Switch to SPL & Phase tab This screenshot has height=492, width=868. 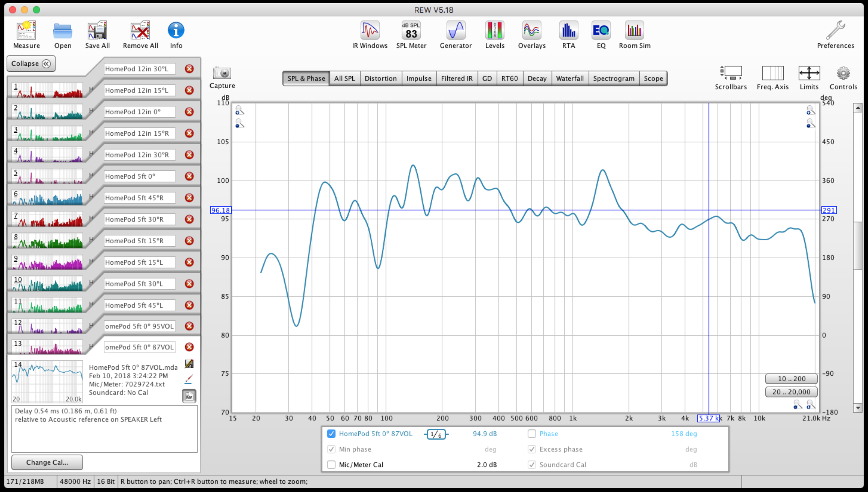pos(306,78)
